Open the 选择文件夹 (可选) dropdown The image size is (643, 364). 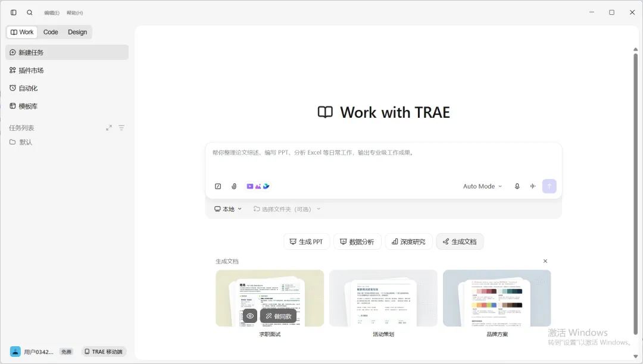pos(286,209)
